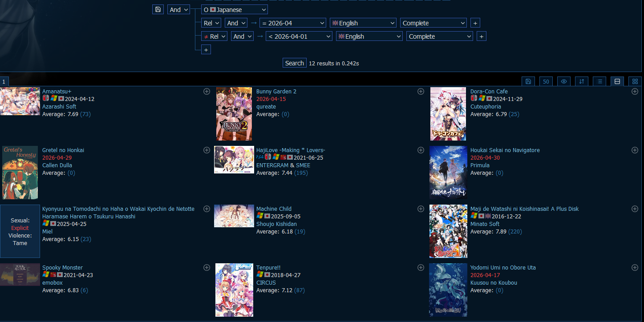The height and width of the screenshot is (322, 644).
Task: Open the And dropdown in first release row
Action: click(x=236, y=23)
